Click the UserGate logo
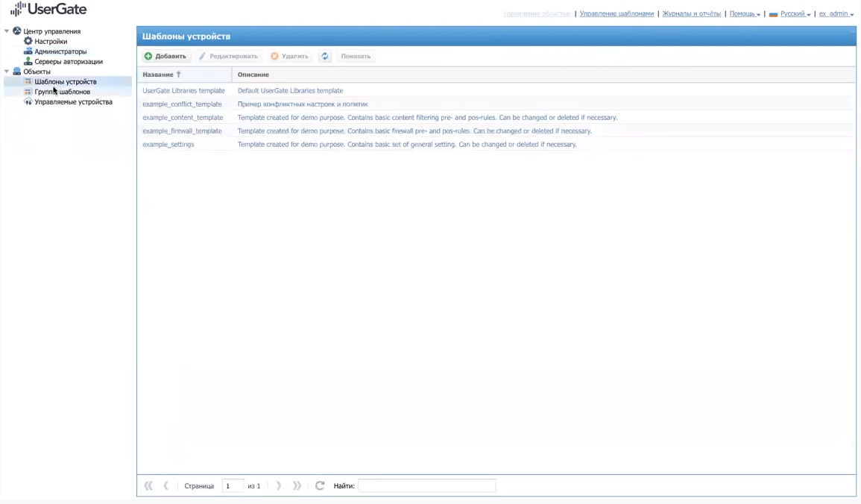 (x=48, y=9)
